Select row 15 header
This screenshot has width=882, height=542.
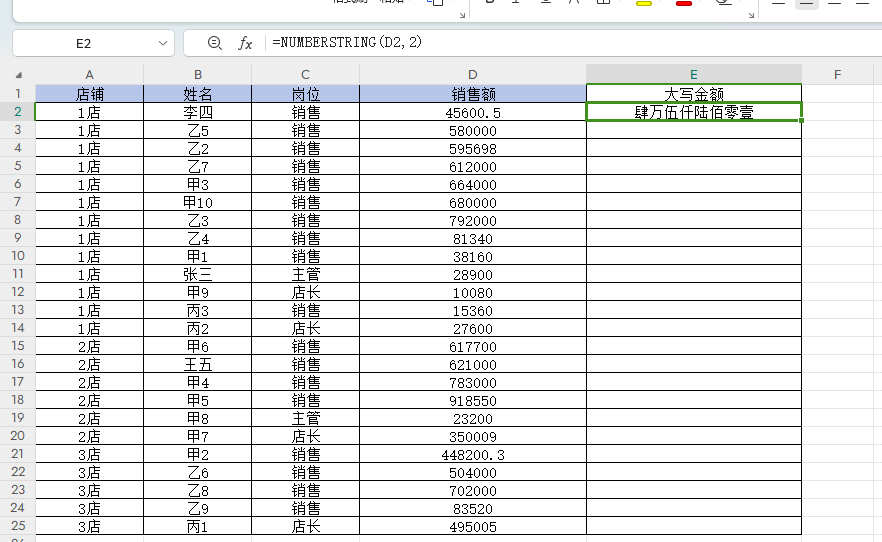pyautogui.click(x=17, y=346)
